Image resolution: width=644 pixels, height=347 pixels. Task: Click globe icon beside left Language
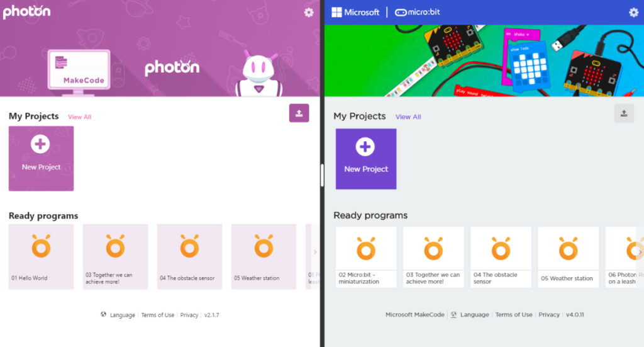104,314
